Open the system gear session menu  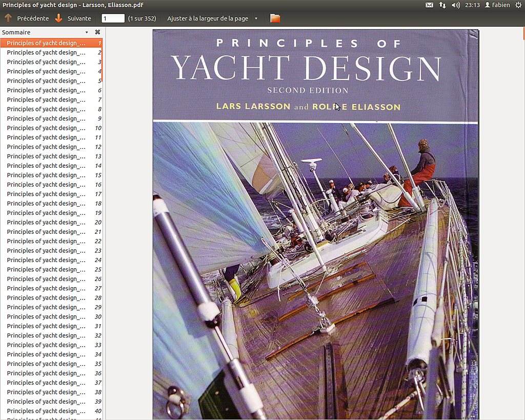518,5
